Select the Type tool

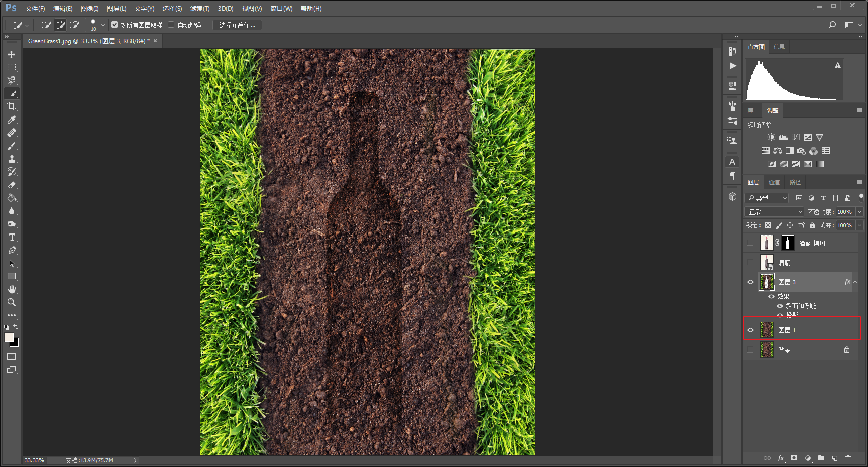pos(11,237)
